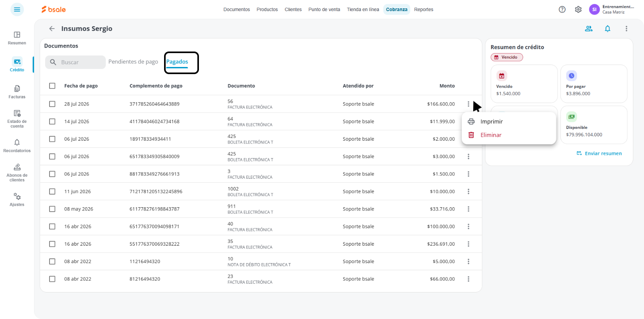Select Eliminar from the context menu
Image resolution: width=644 pixels, height=319 pixels.
pyautogui.click(x=509, y=135)
